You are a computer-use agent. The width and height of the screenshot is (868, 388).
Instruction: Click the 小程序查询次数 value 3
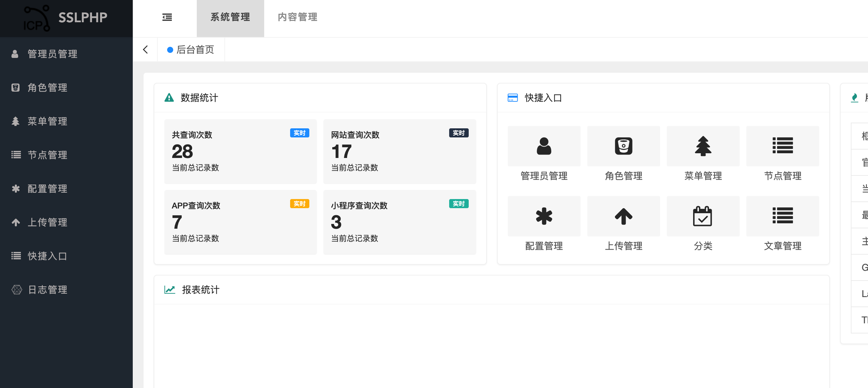pos(336,222)
